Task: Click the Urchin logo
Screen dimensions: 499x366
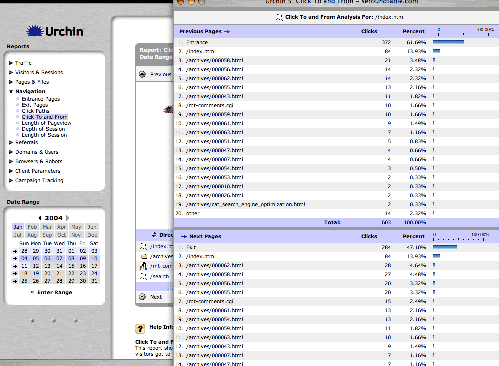Action: [55, 31]
